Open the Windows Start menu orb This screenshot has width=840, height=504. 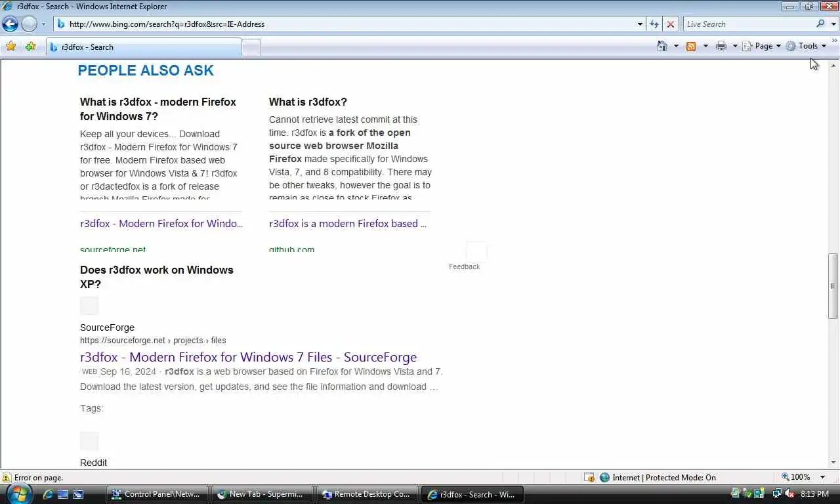click(x=18, y=493)
